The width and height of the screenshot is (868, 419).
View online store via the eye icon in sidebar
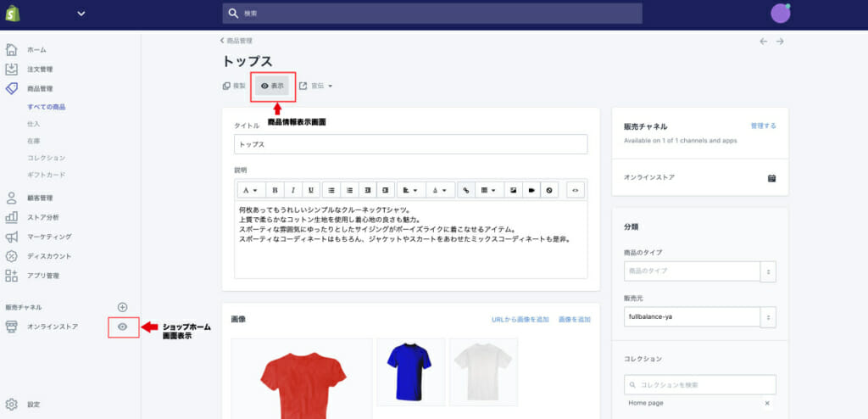[x=123, y=327]
